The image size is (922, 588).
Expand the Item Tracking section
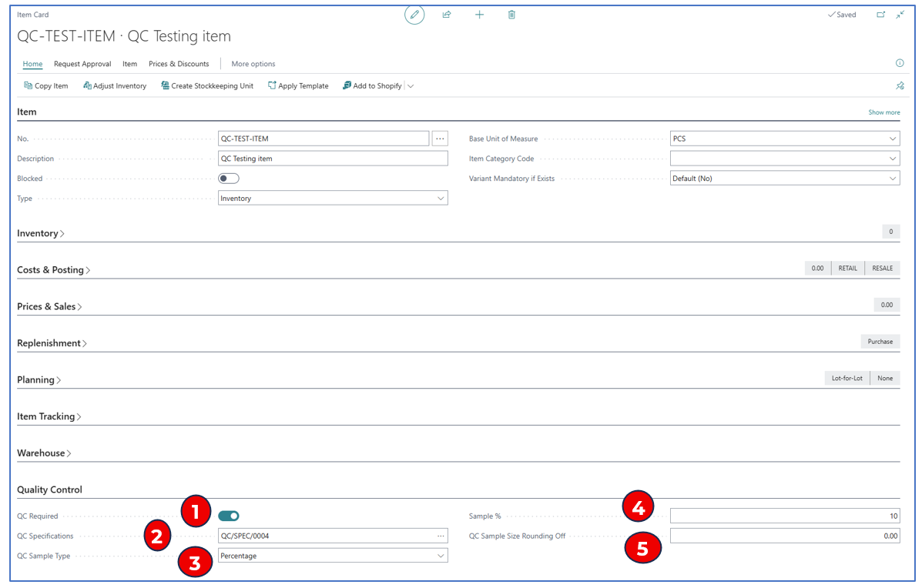click(49, 416)
